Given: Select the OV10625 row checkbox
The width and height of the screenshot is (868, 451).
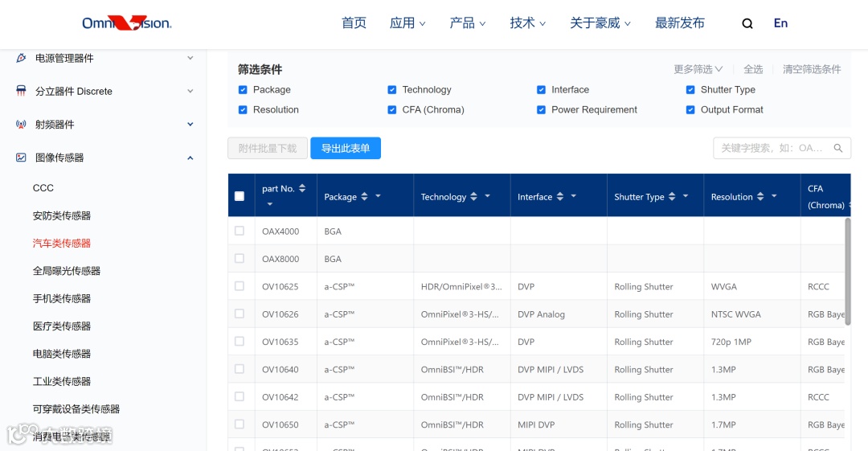Looking at the screenshot, I should point(240,286).
